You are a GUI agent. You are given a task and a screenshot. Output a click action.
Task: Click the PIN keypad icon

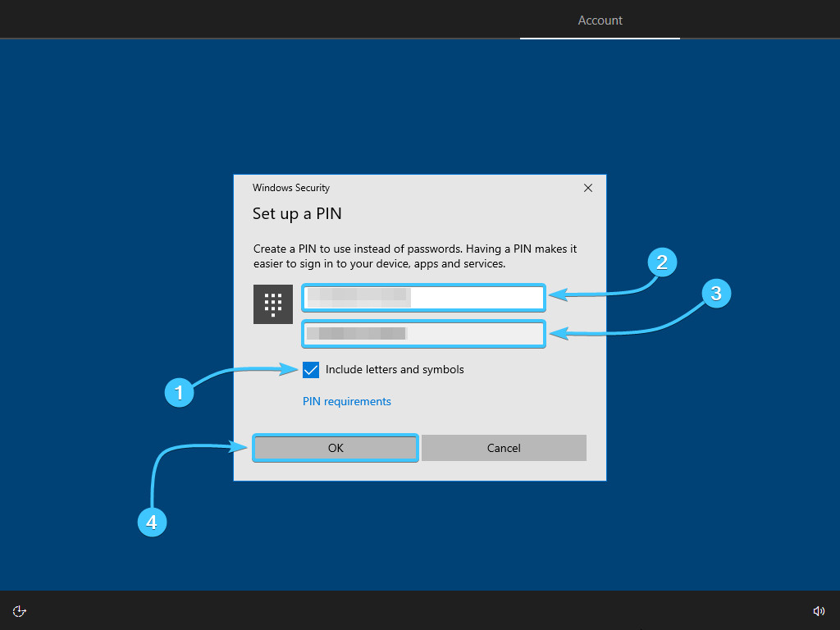(x=273, y=304)
